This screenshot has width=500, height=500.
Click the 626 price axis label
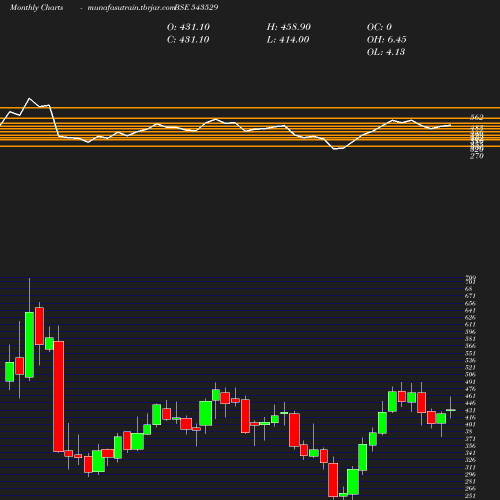tap(470, 317)
